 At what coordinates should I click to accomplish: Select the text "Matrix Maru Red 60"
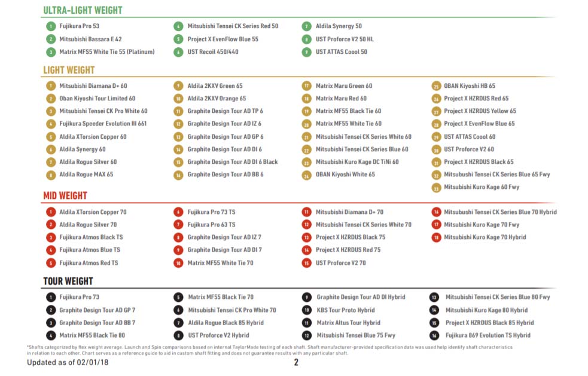click(x=341, y=98)
